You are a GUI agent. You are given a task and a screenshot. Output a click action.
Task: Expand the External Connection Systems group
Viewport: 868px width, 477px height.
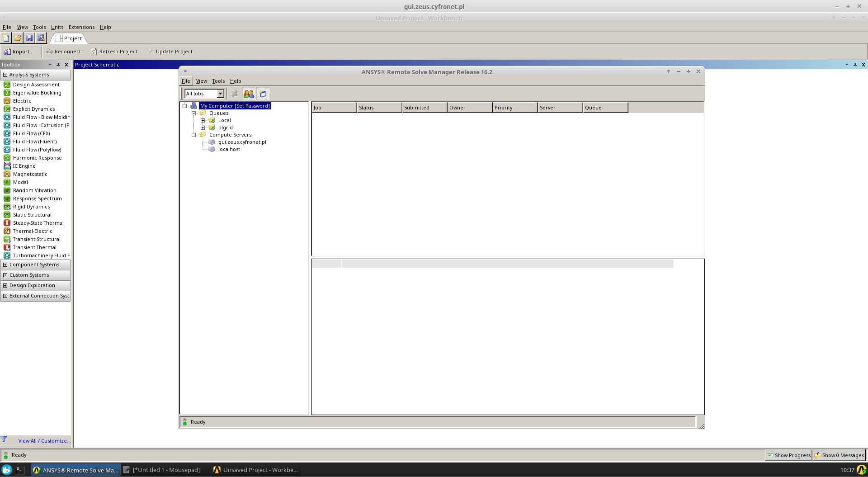pyautogui.click(x=5, y=296)
